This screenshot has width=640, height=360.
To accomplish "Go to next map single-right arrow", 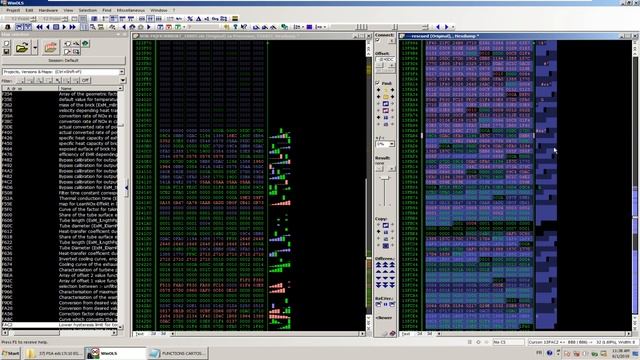I will pos(64,27).
